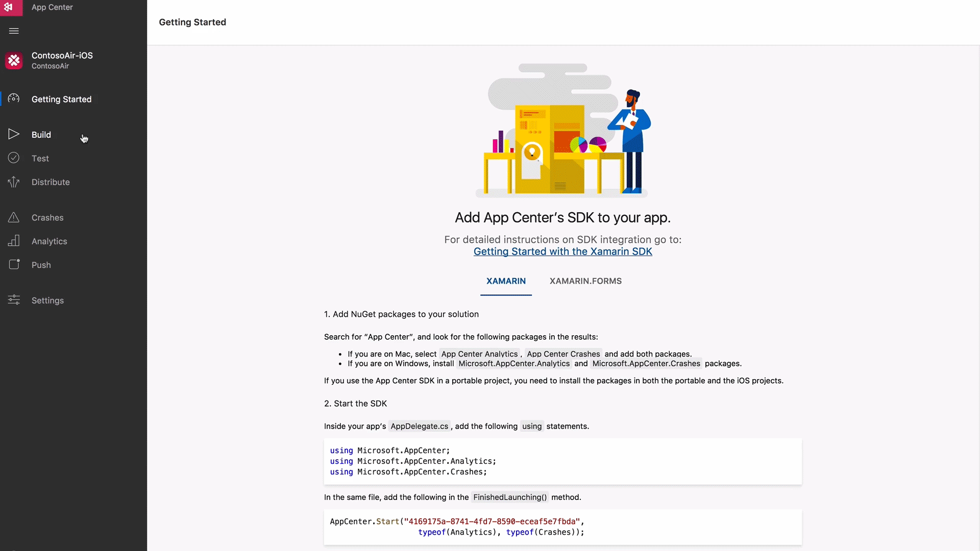Click the red ContosoAir app icon

point(13,60)
